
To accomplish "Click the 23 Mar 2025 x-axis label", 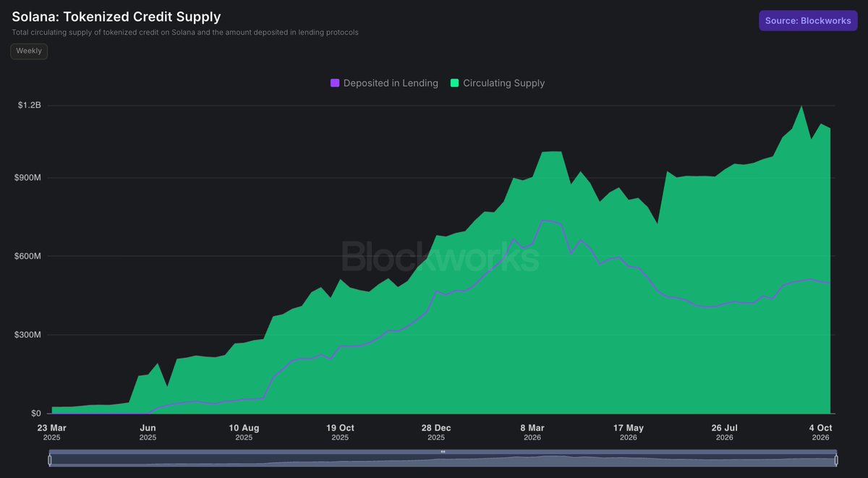I will (52, 432).
